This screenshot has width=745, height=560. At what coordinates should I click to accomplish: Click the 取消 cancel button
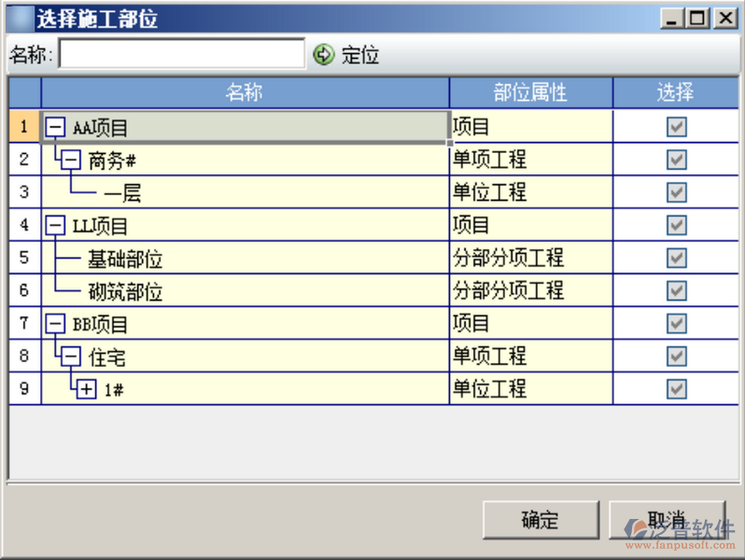pyautogui.click(x=667, y=520)
